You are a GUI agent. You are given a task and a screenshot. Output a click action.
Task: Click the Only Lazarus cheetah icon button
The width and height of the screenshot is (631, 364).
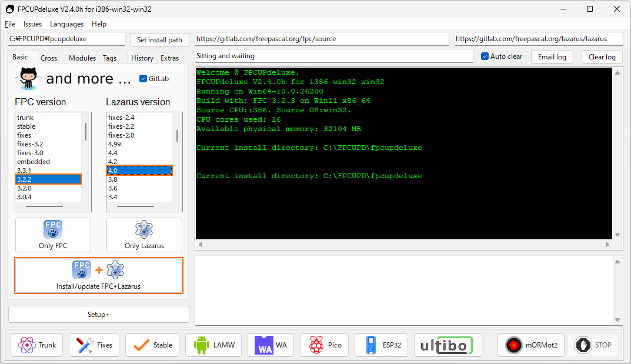point(144,235)
